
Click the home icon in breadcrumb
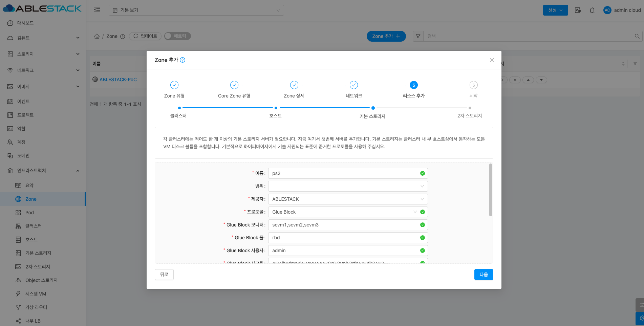pyautogui.click(x=97, y=36)
